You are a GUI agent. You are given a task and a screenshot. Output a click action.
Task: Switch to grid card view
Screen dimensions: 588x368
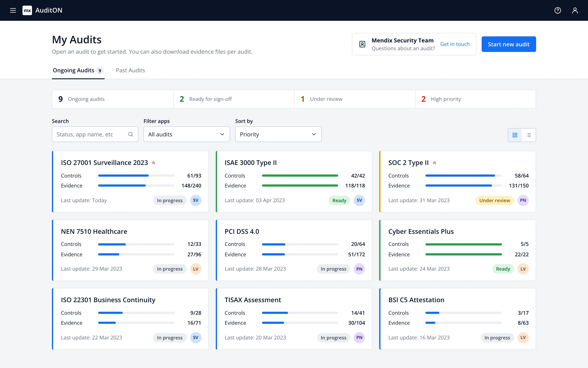[x=515, y=135]
